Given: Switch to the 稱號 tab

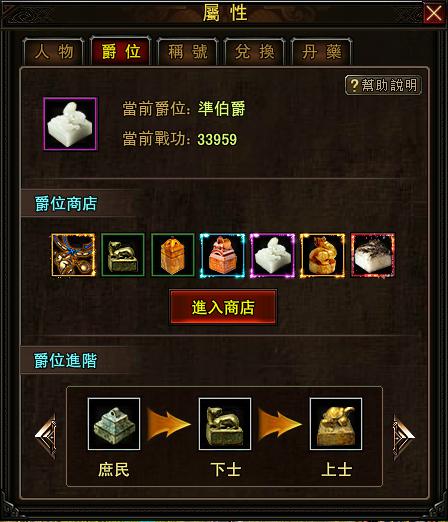Looking at the screenshot, I should pos(188,52).
